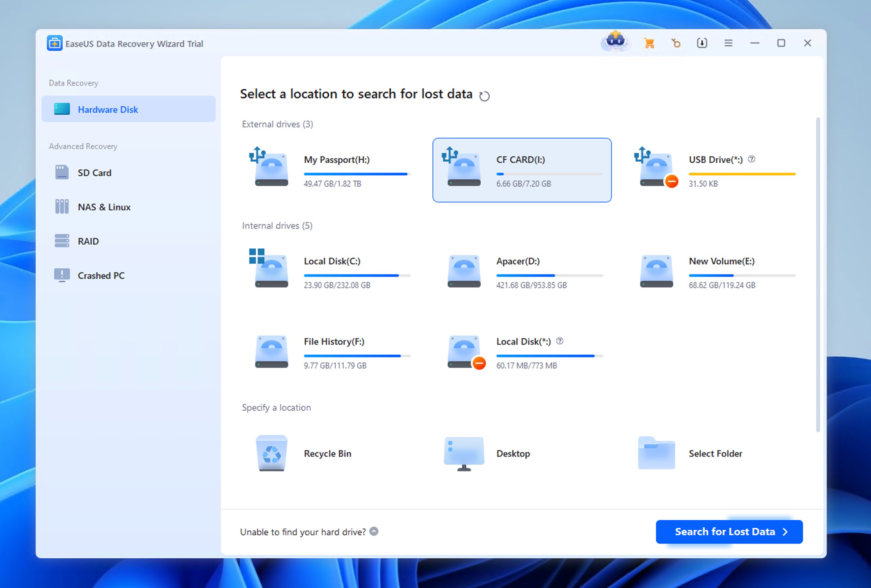Select the My Passport(H:) drive icon

269,167
